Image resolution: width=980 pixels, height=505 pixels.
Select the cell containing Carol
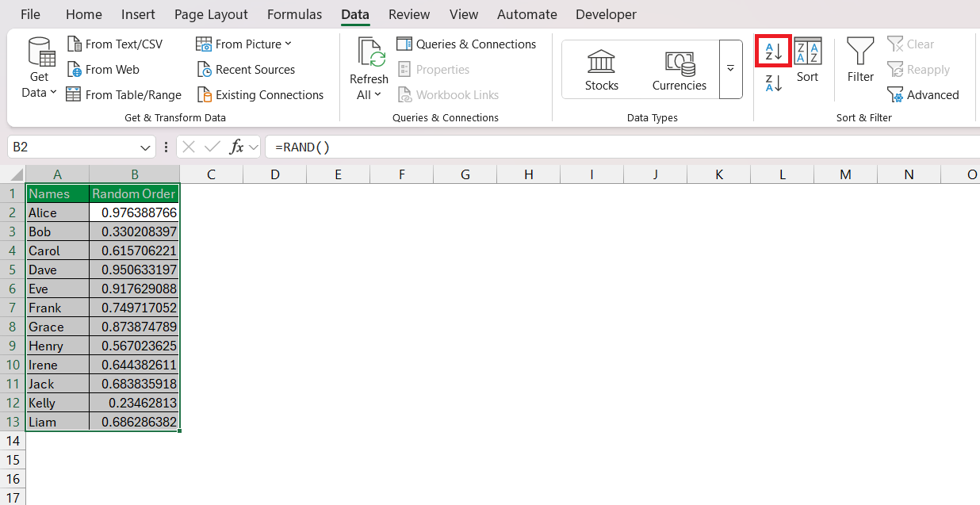[57, 251]
